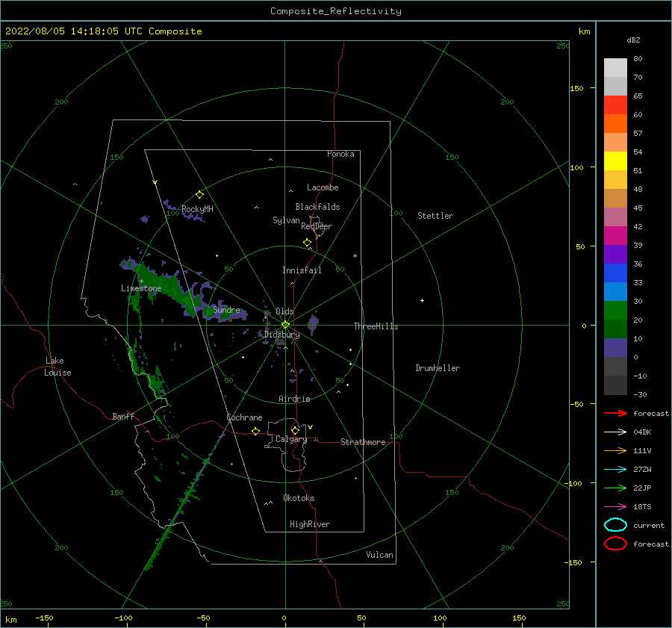Click the Stettler label
672x628 pixels.
point(435,216)
